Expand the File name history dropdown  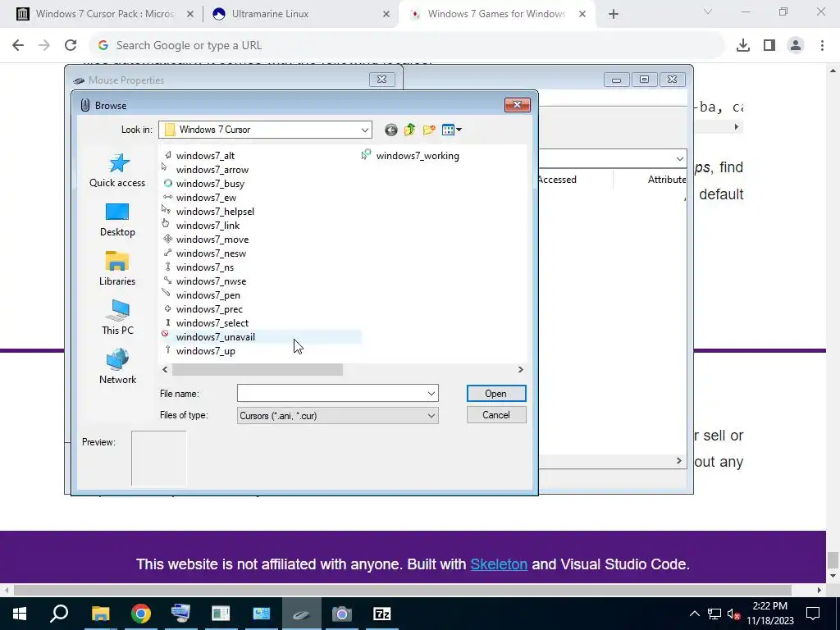431,394
